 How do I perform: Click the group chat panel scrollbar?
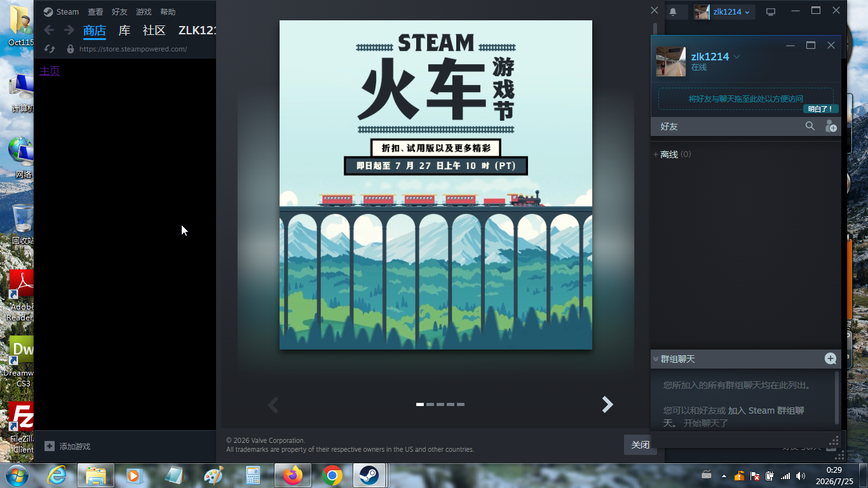click(836, 398)
